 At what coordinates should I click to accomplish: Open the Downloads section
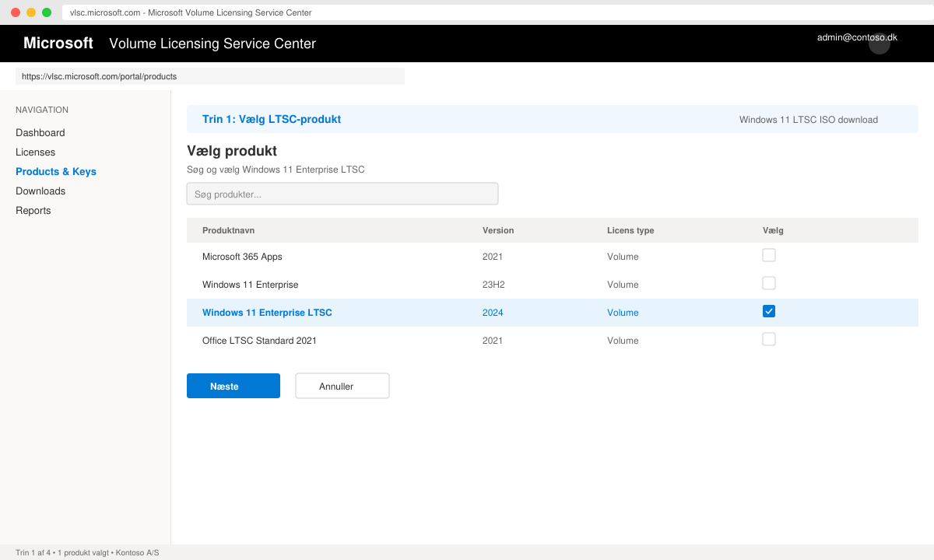pos(40,191)
